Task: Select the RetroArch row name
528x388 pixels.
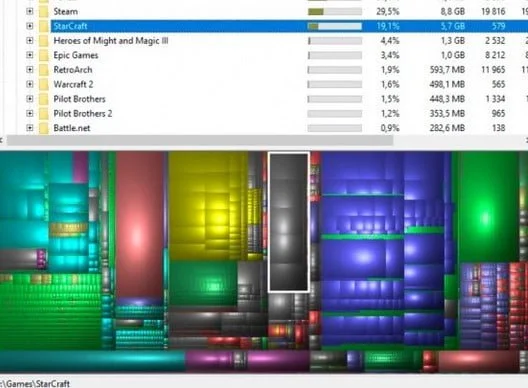Action: click(x=73, y=70)
